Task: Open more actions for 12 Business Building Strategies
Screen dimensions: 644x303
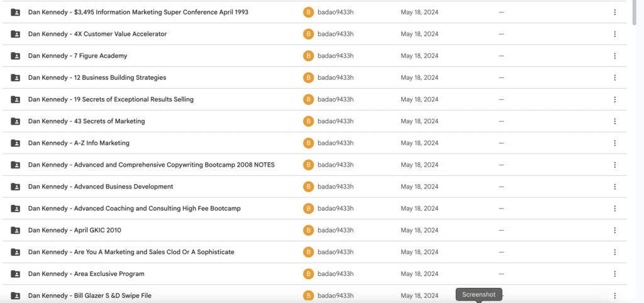Action: click(x=614, y=77)
